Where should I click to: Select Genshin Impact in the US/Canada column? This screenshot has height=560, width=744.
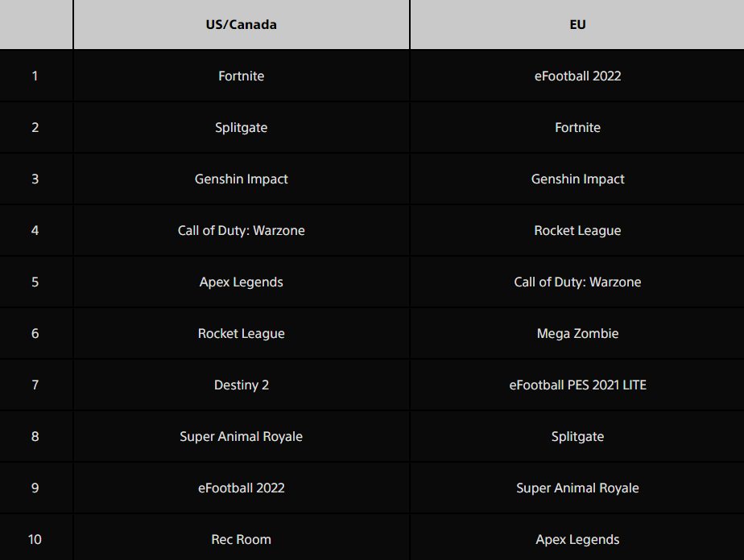[x=241, y=179]
